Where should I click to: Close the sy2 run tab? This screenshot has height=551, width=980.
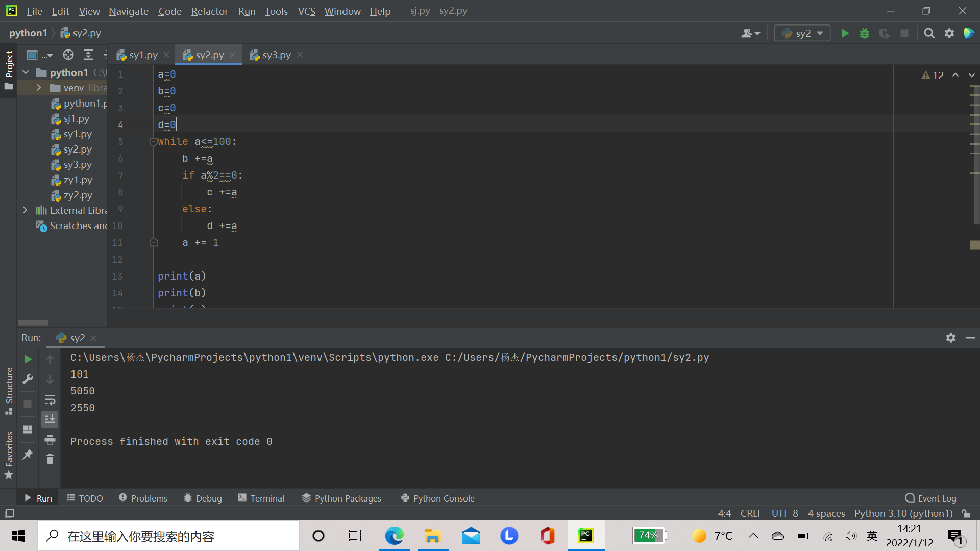pyautogui.click(x=93, y=338)
